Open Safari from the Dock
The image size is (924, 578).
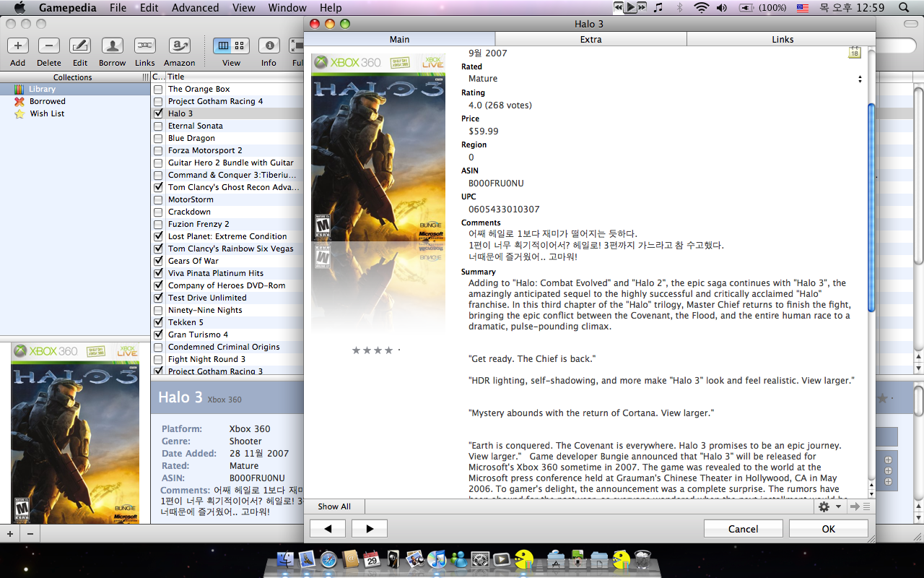[328, 559]
